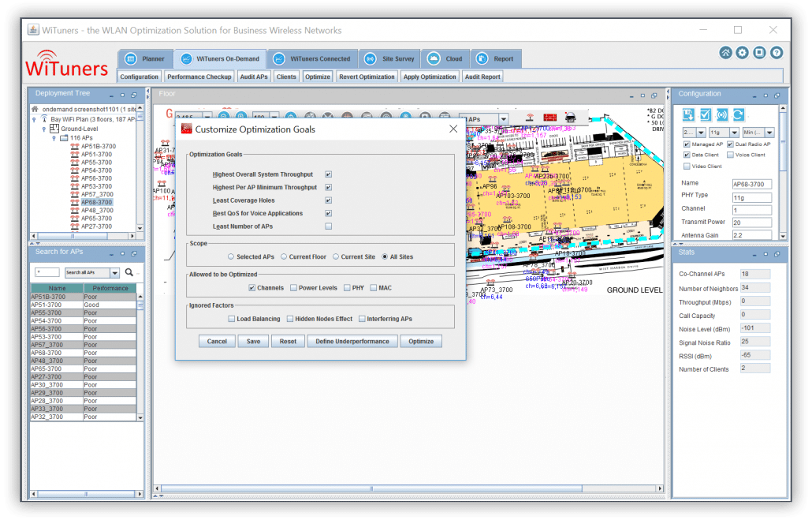This screenshot has width=812, height=520.
Task: Select the Current Floor scope option
Action: click(x=284, y=257)
